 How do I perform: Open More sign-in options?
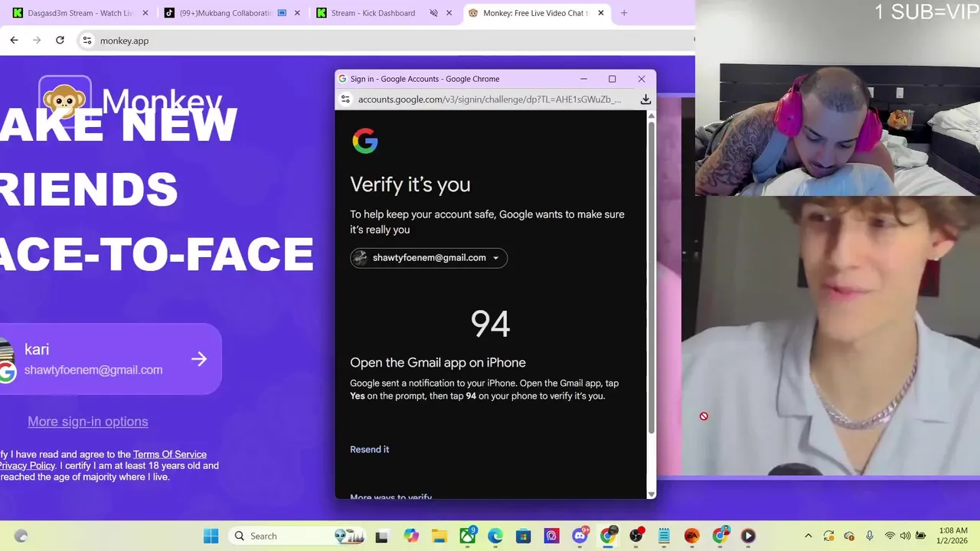point(88,422)
